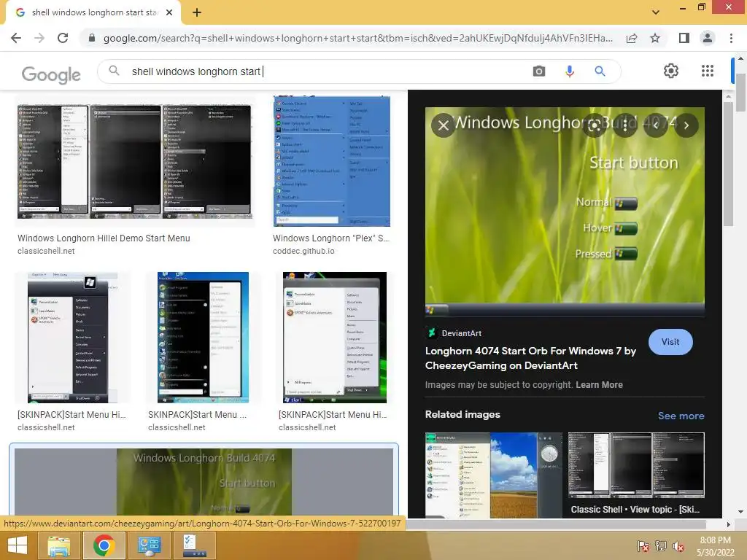This screenshot has width=747, height=560.
Task: View site security lock info
Action: click(92, 38)
